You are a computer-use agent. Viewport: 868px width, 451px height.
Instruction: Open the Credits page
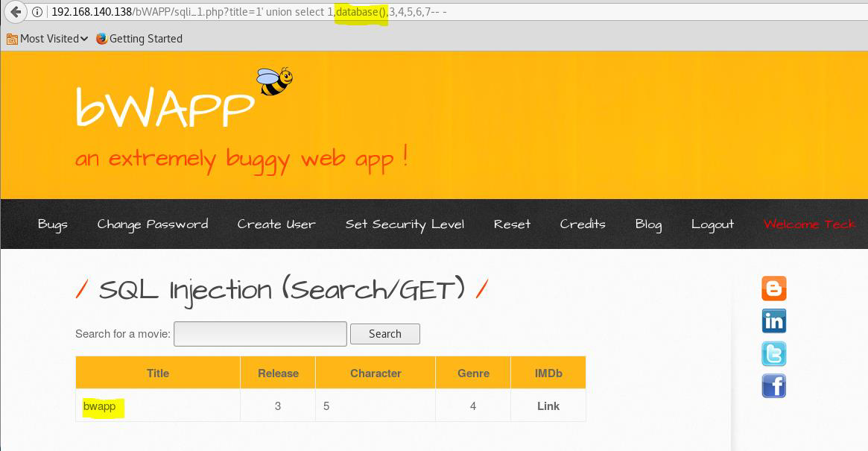click(583, 224)
